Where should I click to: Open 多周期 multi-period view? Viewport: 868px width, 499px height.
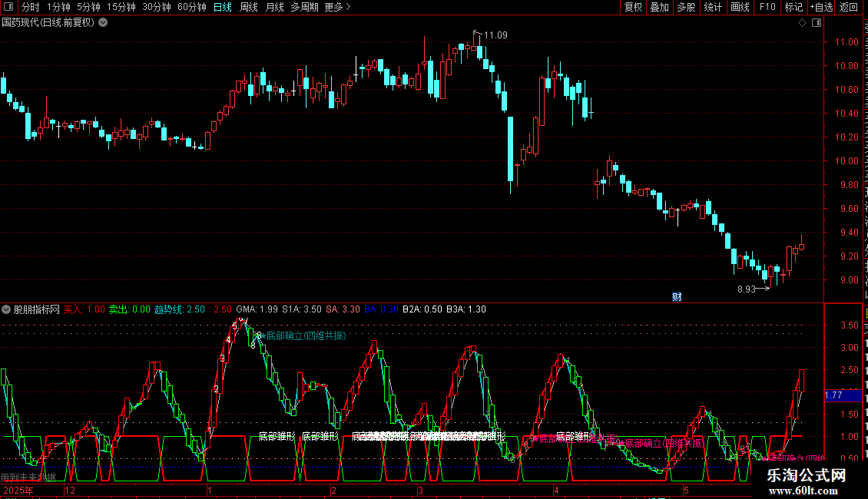click(x=304, y=7)
